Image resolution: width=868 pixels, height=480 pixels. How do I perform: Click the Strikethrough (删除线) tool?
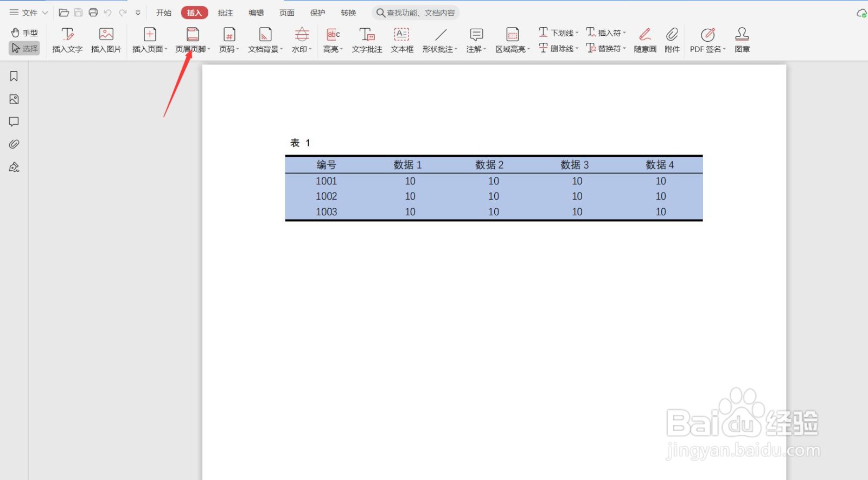click(558, 48)
